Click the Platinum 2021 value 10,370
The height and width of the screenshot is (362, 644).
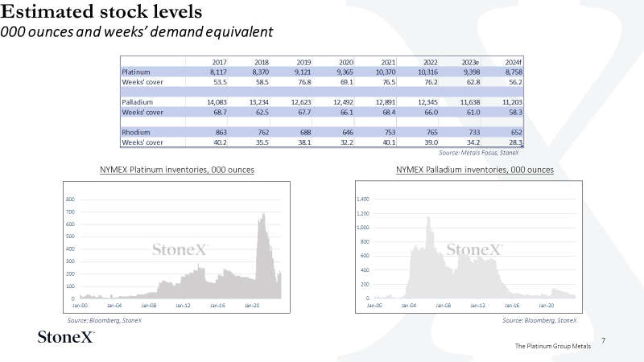386,72
